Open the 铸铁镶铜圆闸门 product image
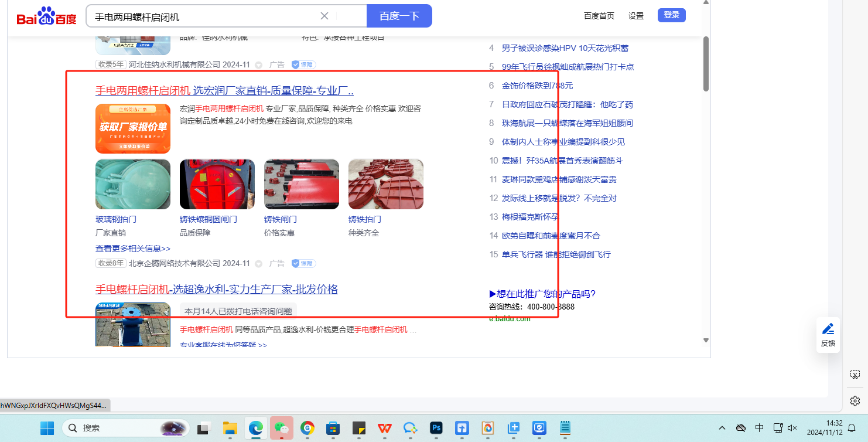868x442 pixels. (217, 185)
